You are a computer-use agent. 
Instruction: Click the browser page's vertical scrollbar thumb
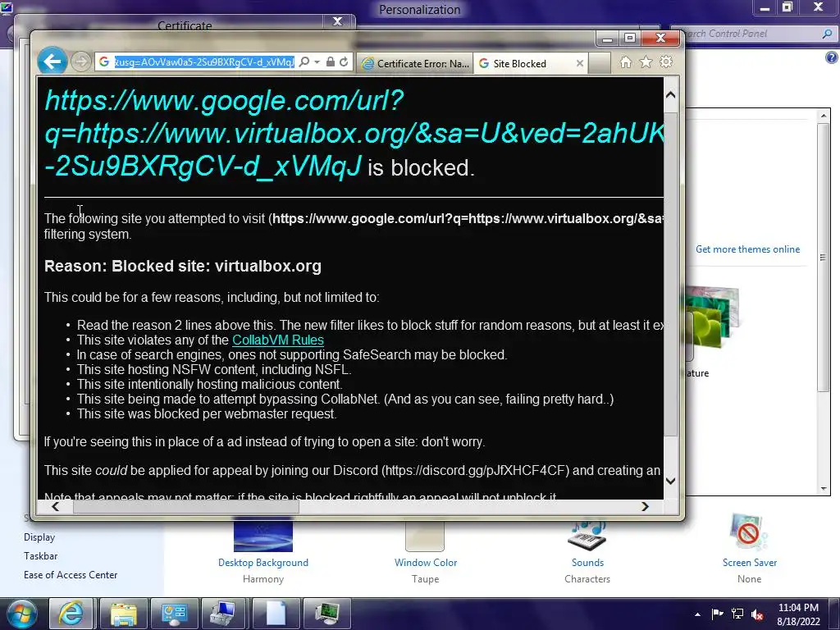[670, 274]
